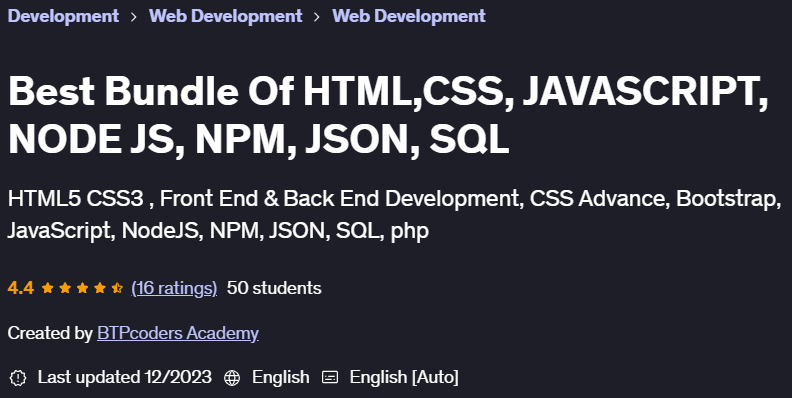Image resolution: width=792 pixels, height=398 pixels.
Task: Click the English language text beside the globe
Action: tap(280, 378)
